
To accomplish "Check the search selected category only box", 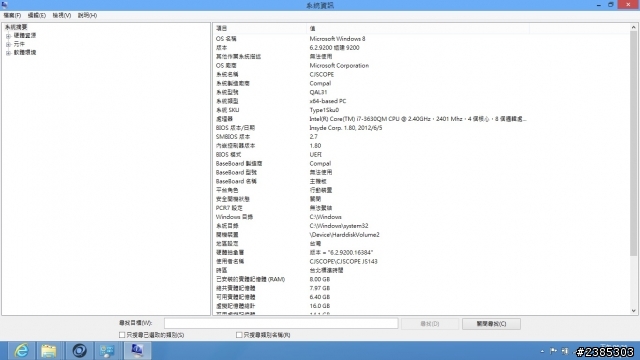I will tap(122, 335).
